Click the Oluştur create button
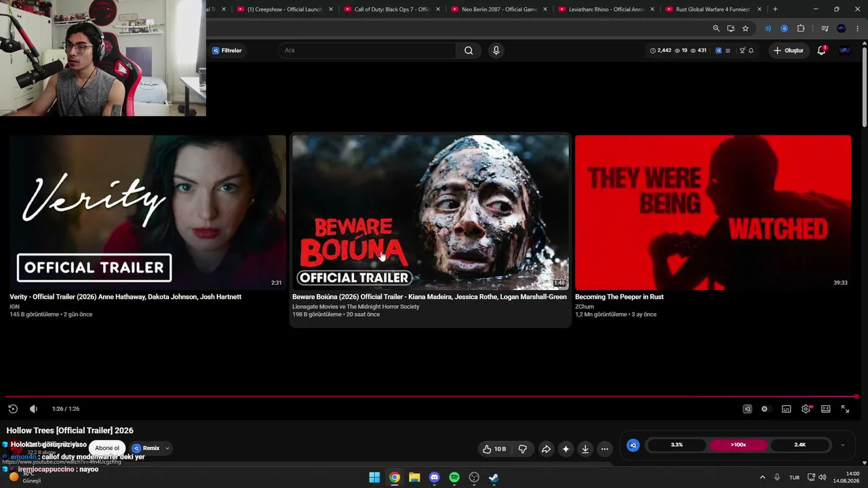Viewport: 868px width, 488px height. click(788, 50)
